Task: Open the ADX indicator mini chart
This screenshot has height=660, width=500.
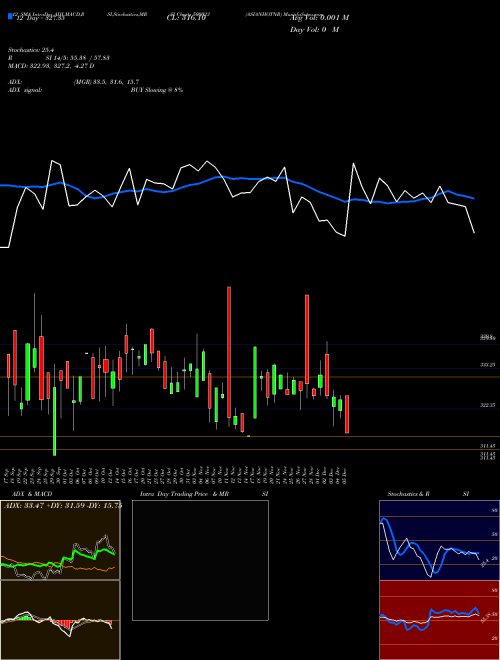Action: point(60,540)
